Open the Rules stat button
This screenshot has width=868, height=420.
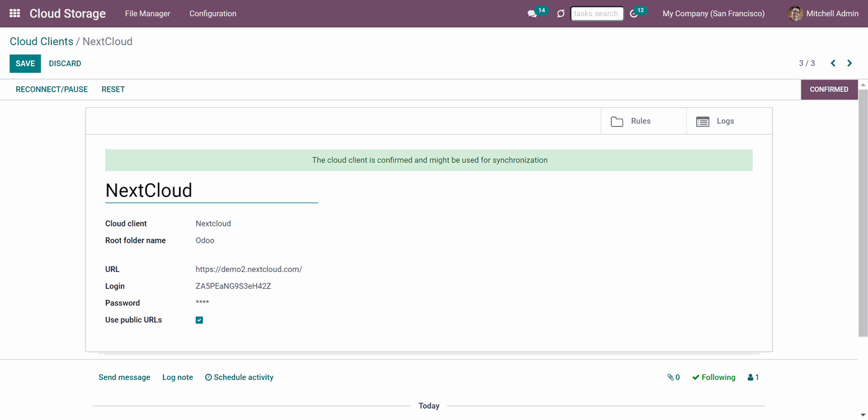point(643,121)
